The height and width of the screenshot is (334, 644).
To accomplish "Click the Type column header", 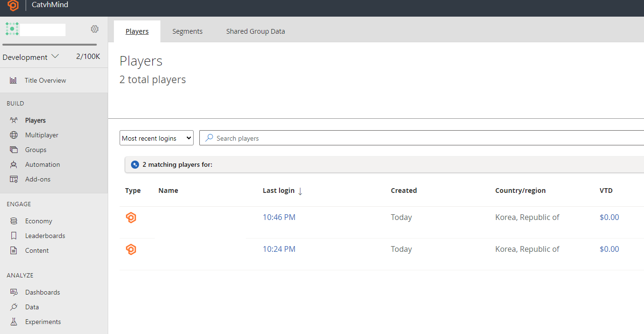I will [x=133, y=191].
